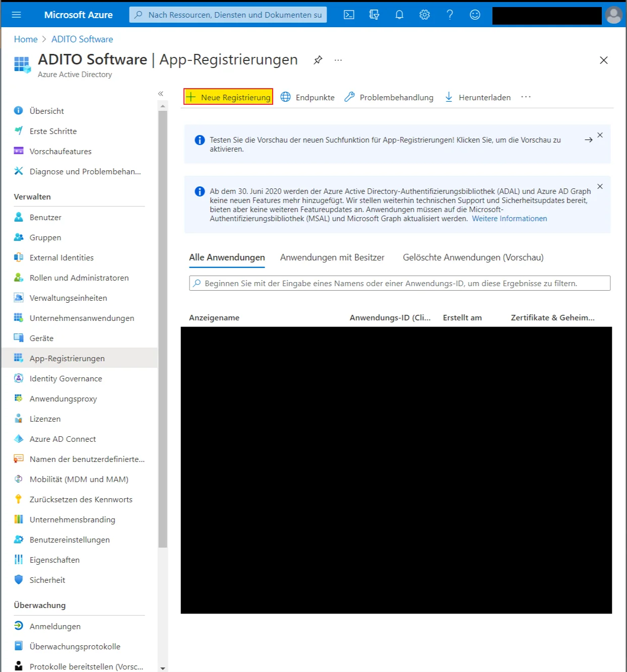Click the arrow to activate search preview

click(588, 140)
